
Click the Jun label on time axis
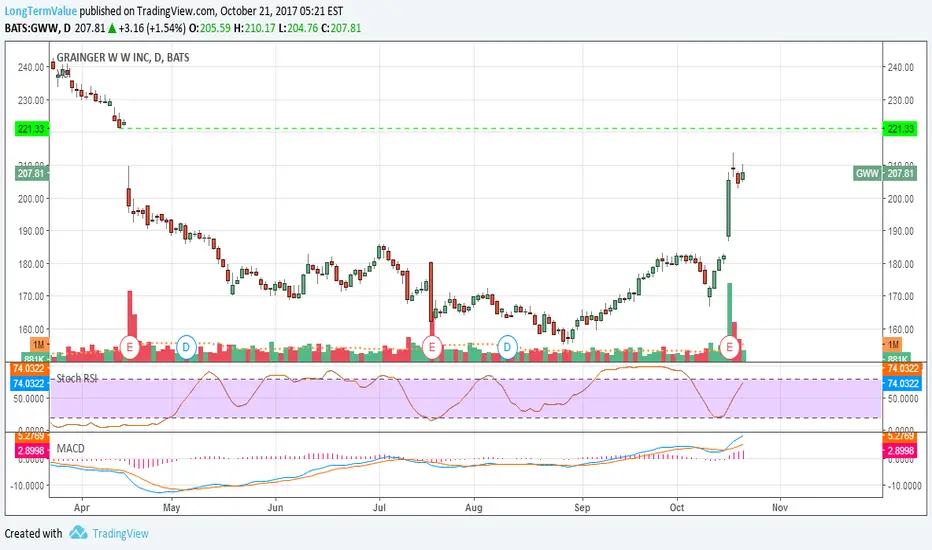pyautogui.click(x=275, y=508)
